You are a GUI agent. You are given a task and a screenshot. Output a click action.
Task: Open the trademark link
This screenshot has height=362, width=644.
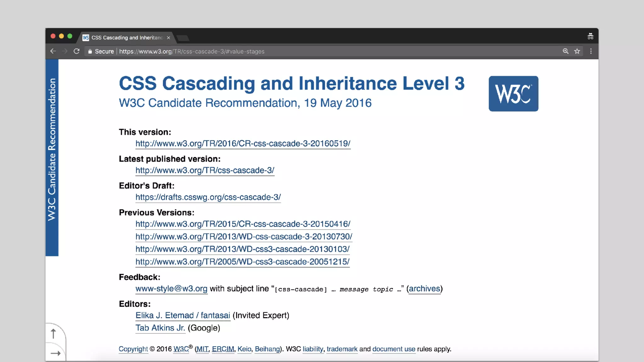pos(342,349)
